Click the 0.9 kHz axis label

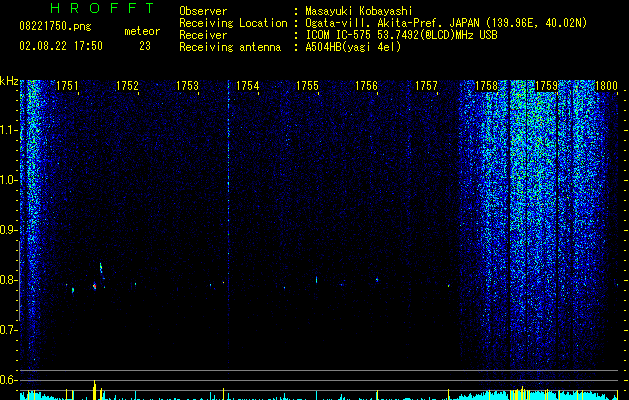[8, 230]
